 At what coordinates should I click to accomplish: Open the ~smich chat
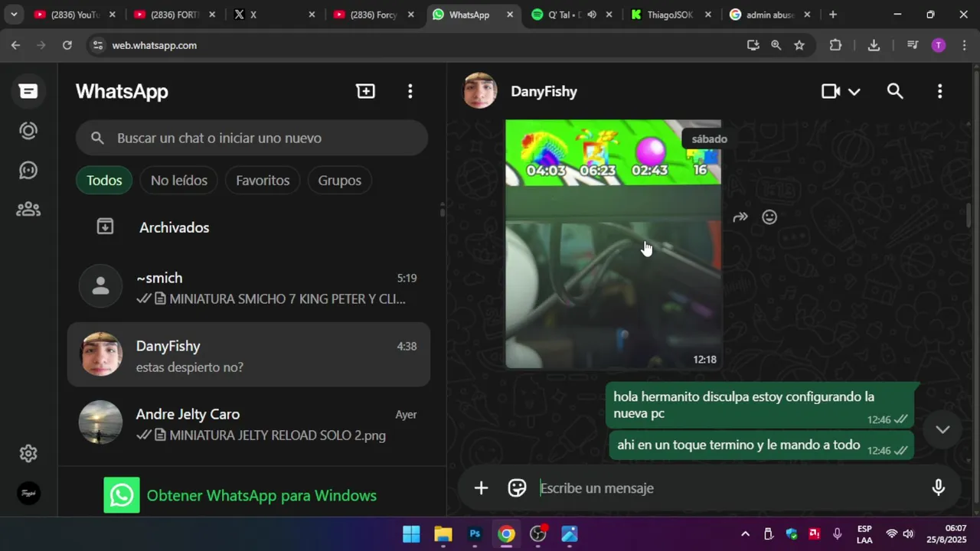point(249,288)
